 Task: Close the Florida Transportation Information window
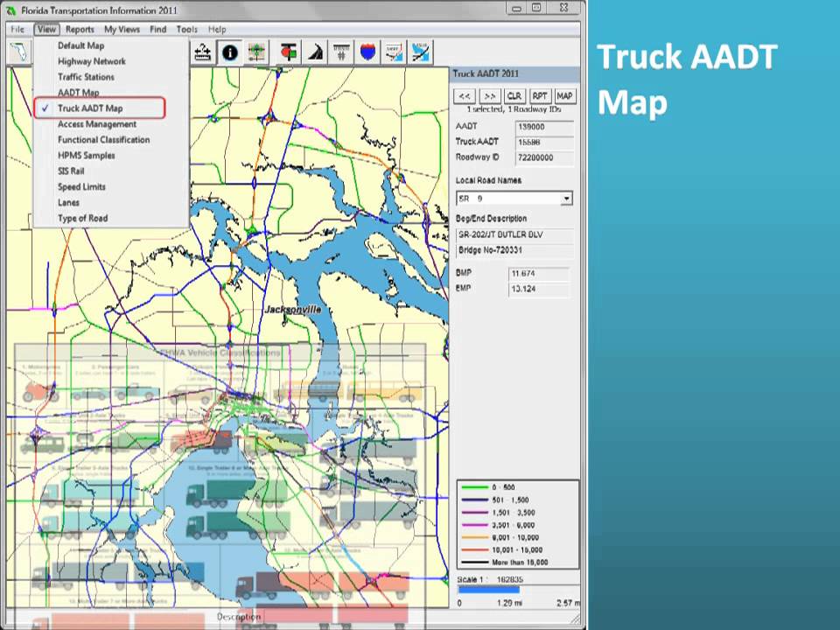[563, 8]
